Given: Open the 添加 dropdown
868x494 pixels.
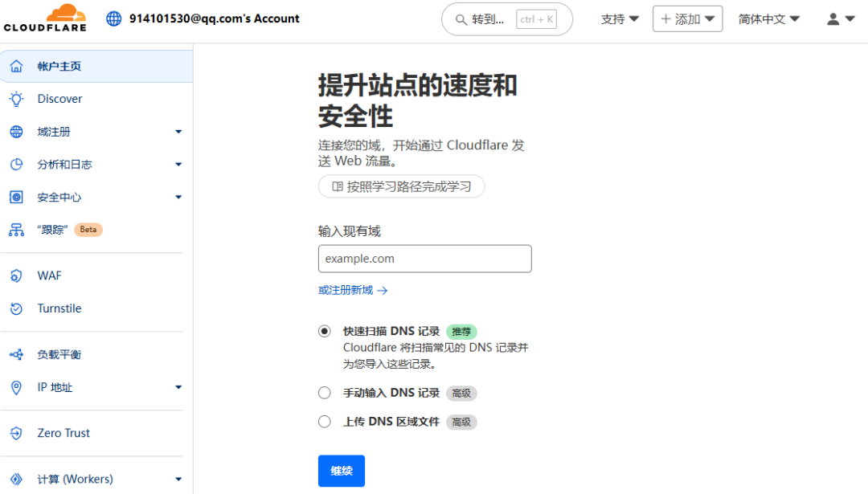Looking at the screenshot, I should coord(687,18).
